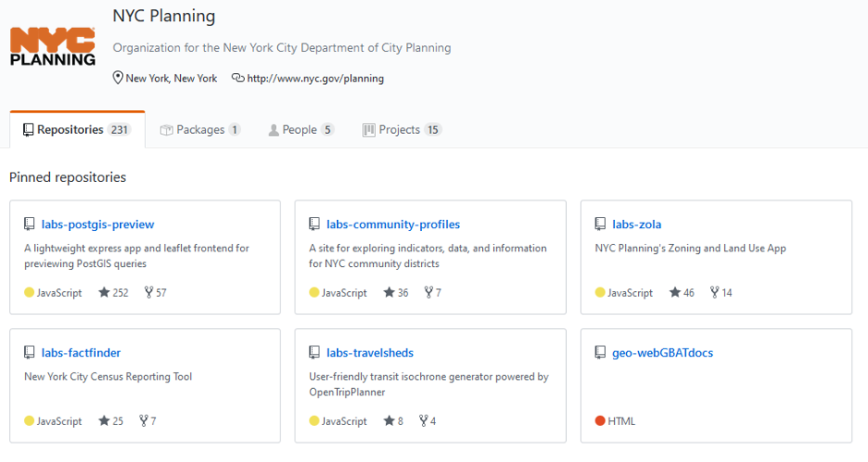Click the link icon beside nyc.gov URL
The width and height of the screenshot is (868, 462).
[x=237, y=79]
